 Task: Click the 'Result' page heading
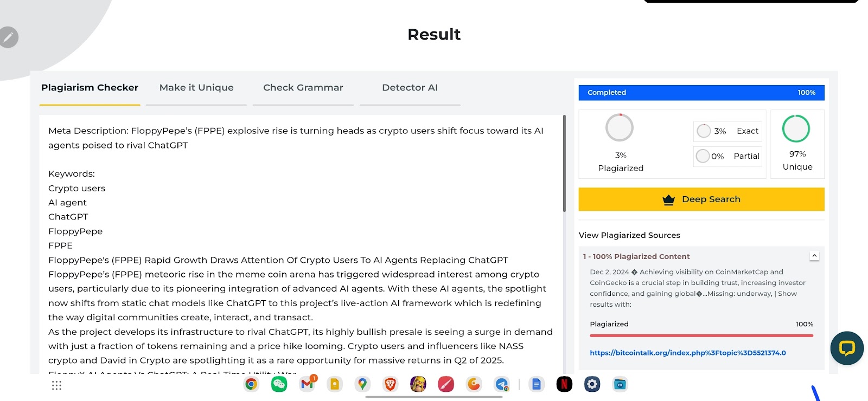point(434,34)
